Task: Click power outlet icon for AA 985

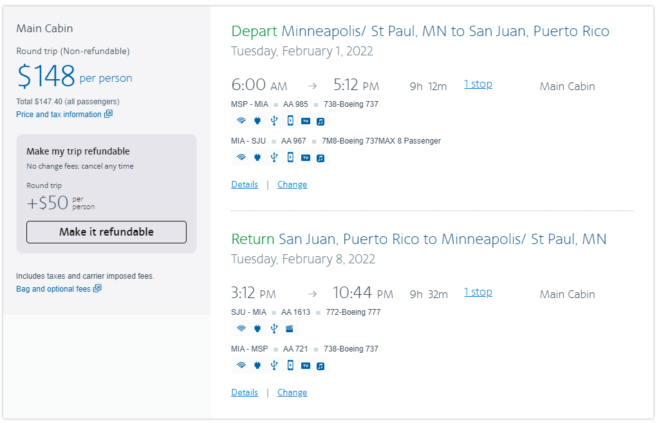Action: coord(257,121)
